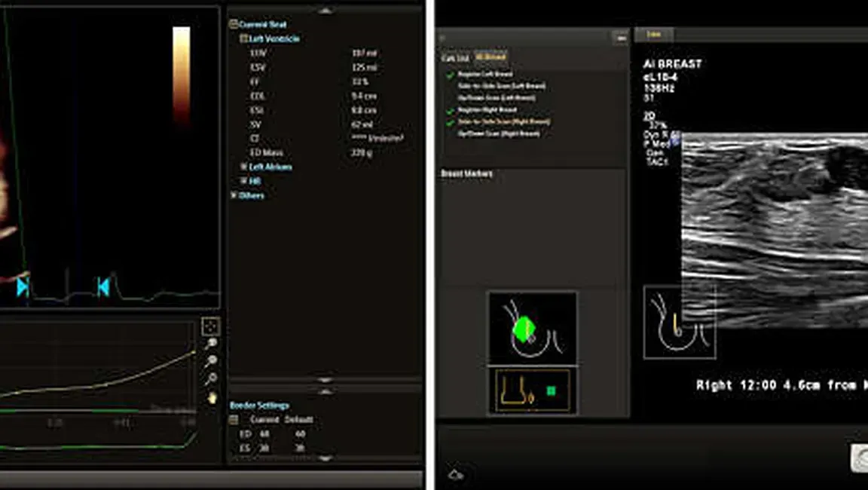Click the green breast position body marker

(x=522, y=329)
